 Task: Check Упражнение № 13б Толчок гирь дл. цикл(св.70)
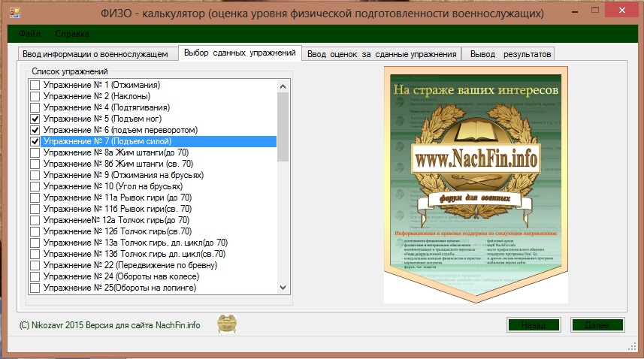(x=35, y=255)
